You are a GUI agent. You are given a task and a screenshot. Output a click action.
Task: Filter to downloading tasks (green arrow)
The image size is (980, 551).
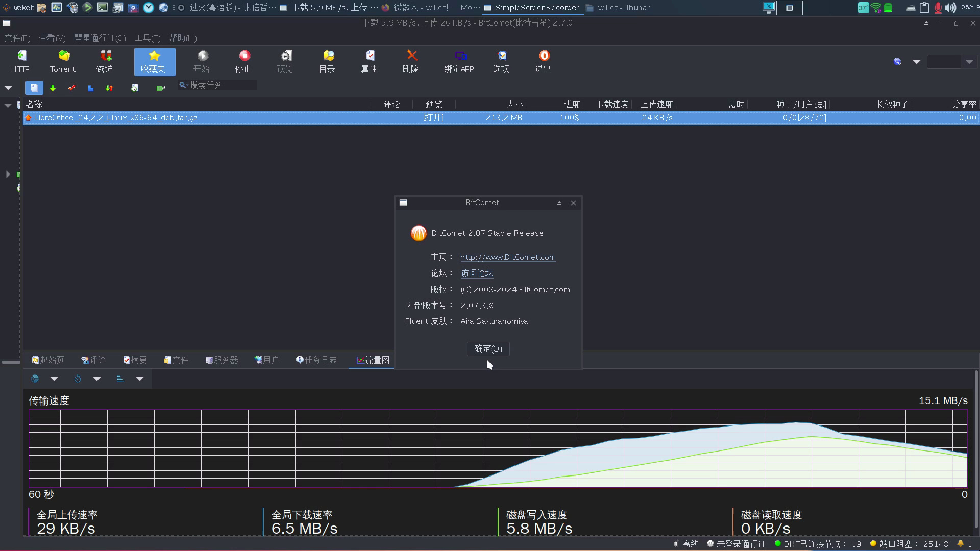(x=53, y=88)
